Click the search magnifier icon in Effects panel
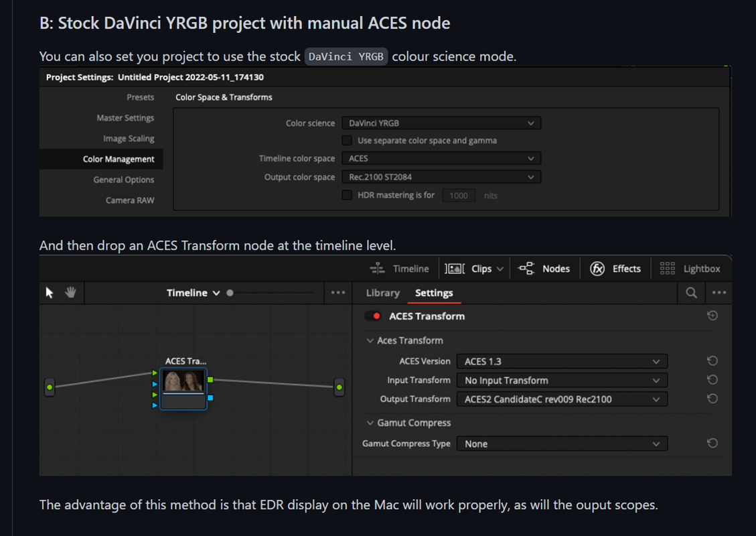The height and width of the screenshot is (536, 756). click(691, 292)
